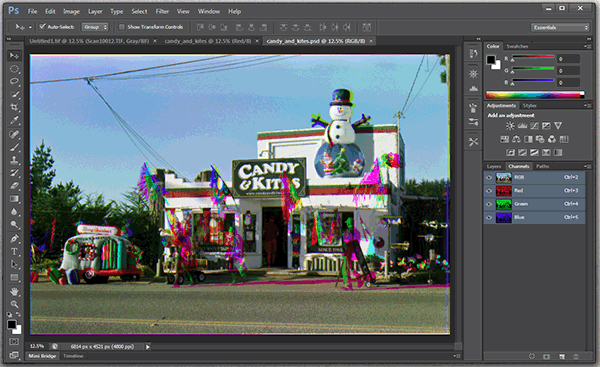Add a Channel Mixer adjustment

point(552,139)
